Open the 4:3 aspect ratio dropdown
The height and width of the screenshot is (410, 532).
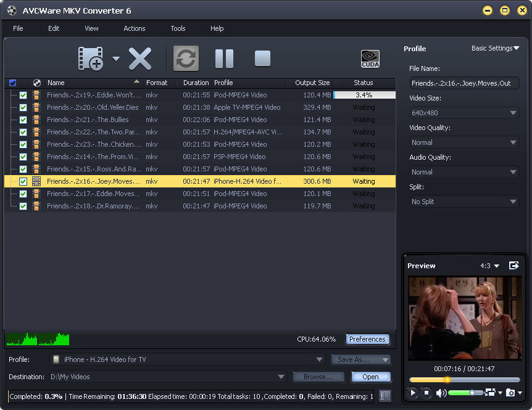click(489, 266)
